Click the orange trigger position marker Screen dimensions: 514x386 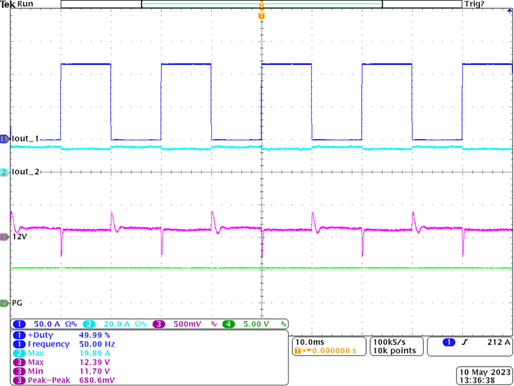(x=261, y=16)
